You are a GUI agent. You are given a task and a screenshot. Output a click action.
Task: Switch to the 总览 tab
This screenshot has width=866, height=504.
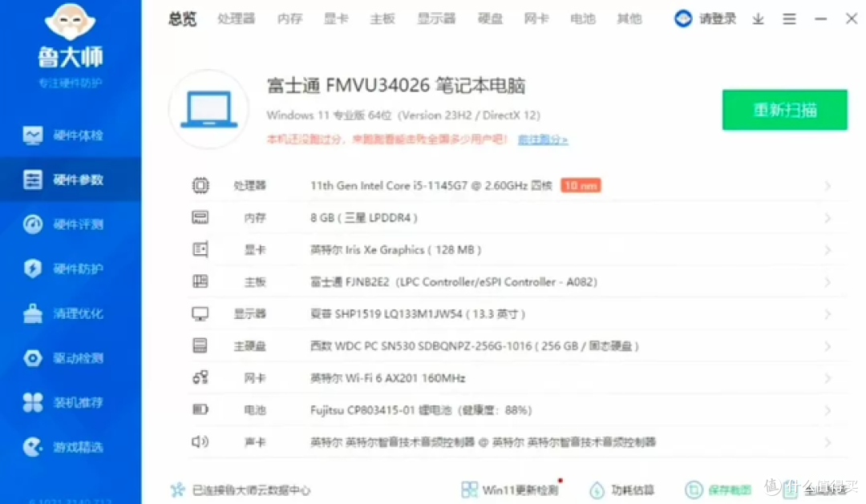click(182, 18)
